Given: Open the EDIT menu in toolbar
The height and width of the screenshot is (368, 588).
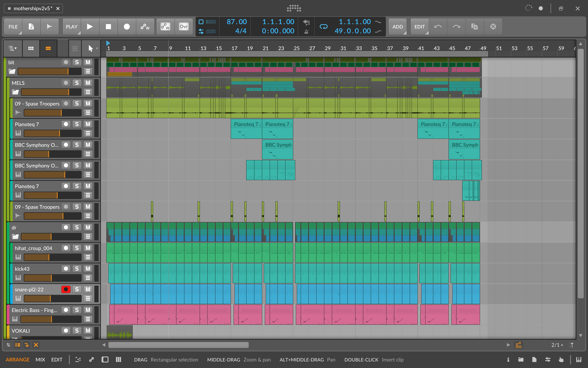Looking at the screenshot, I should [420, 27].
